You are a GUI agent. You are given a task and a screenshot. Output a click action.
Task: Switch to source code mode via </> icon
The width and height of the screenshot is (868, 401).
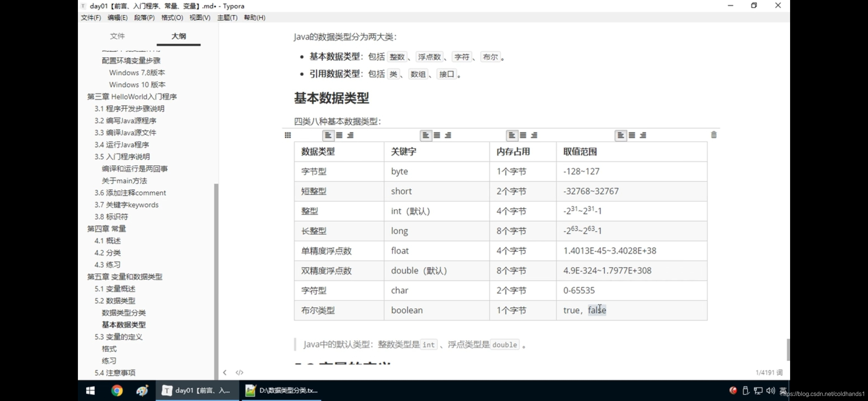[240, 372]
